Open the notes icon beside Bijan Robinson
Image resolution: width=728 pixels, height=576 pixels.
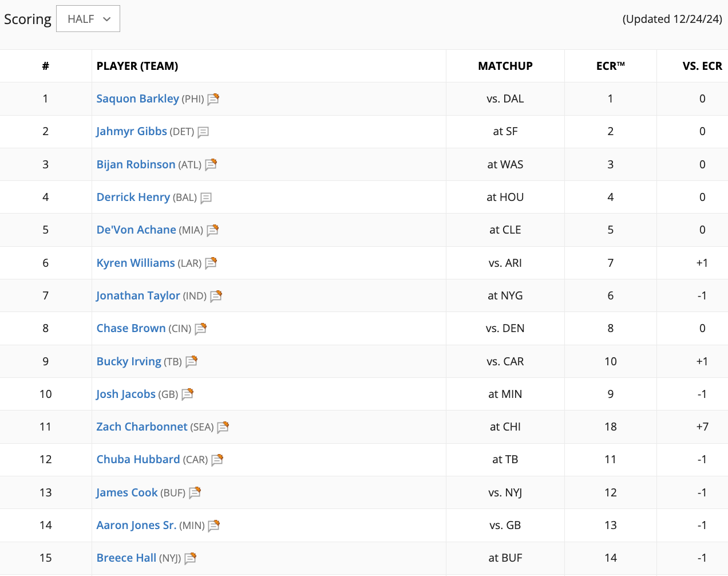click(211, 165)
